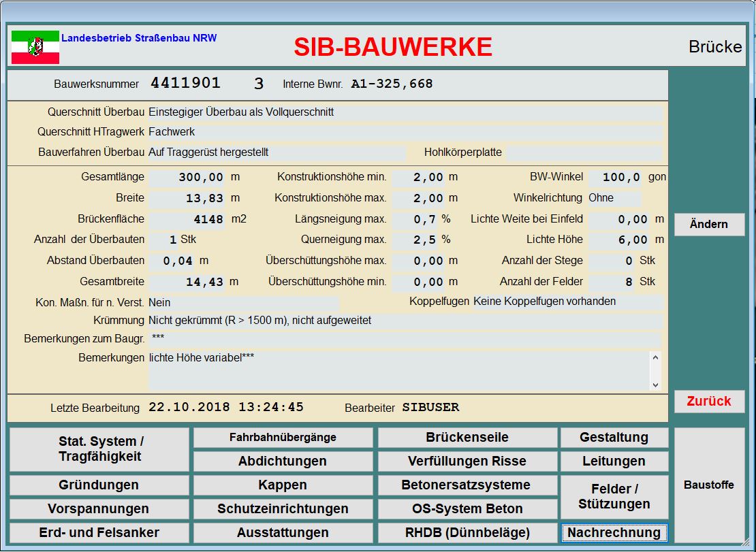
Task: Click the BW-Winkel value 100,0
Action: coord(615,178)
